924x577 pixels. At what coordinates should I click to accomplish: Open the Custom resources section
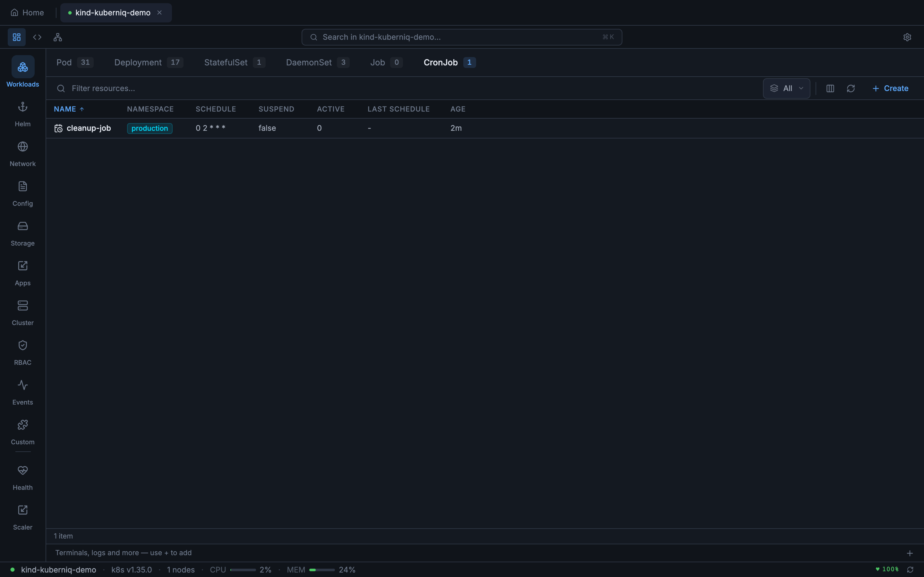coord(22,431)
